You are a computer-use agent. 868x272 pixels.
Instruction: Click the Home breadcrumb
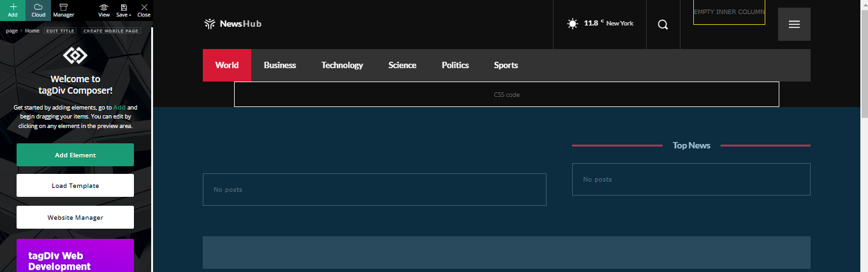coord(32,31)
